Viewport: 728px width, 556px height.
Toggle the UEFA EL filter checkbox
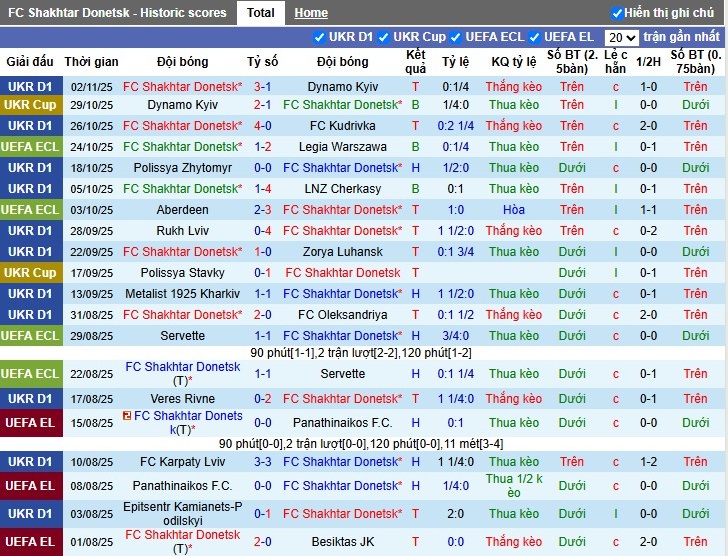(x=534, y=37)
